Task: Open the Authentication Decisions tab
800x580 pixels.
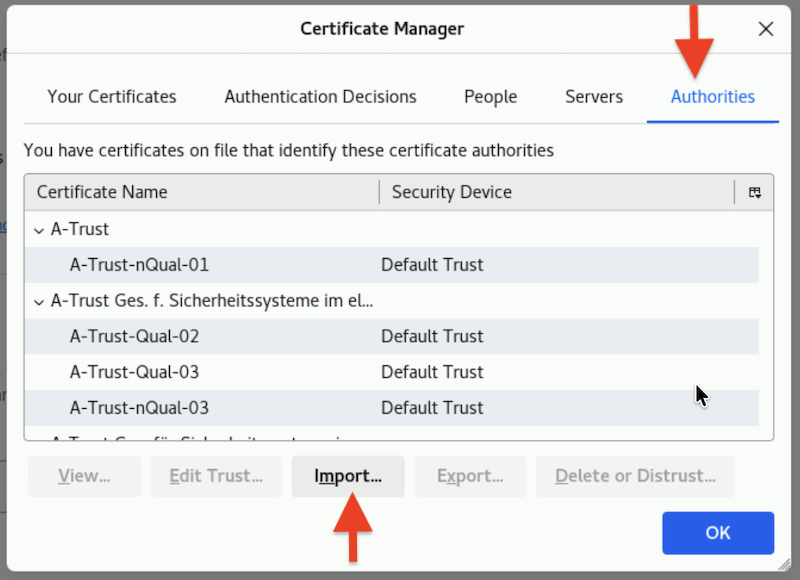Action: pyautogui.click(x=320, y=97)
